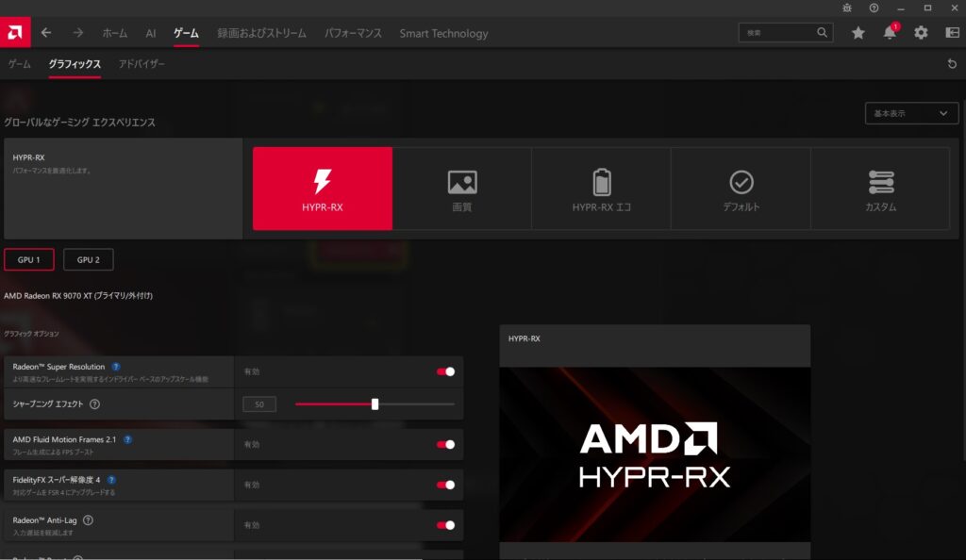The height and width of the screenshot is (560, 966).
Task: Select the GPU 2 button
Action: tap(88, 259)
